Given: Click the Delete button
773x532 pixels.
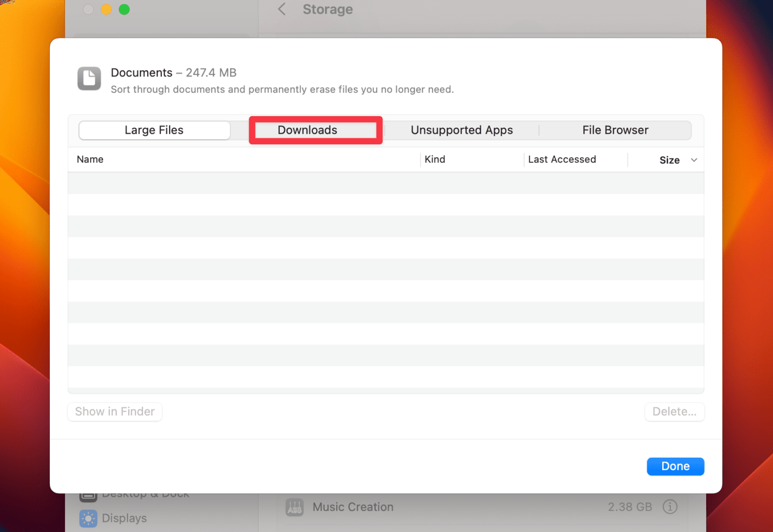Looking at the screenshot, I should pos(674,411).
